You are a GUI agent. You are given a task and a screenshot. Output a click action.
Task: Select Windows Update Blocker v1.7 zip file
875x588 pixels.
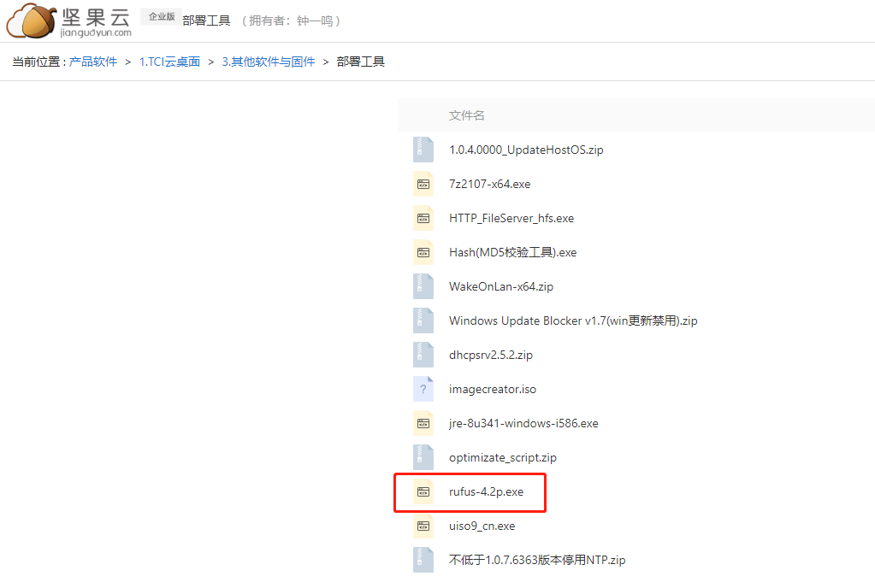click(x=573, y=320)
